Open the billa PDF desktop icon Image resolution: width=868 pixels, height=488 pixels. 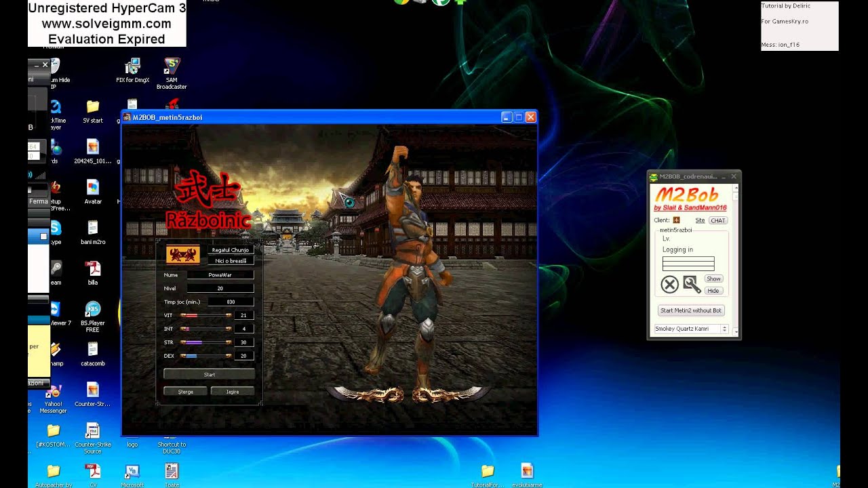coord(93,269)
